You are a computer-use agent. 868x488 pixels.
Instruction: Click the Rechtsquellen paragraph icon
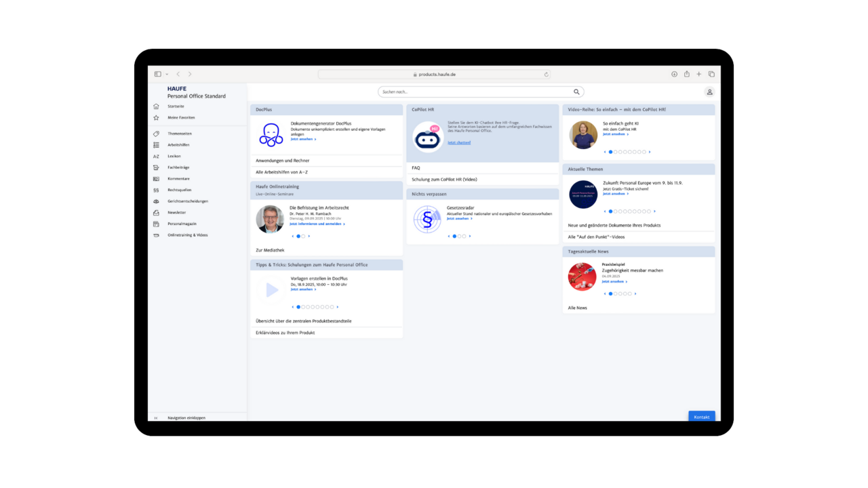[156, 190]
